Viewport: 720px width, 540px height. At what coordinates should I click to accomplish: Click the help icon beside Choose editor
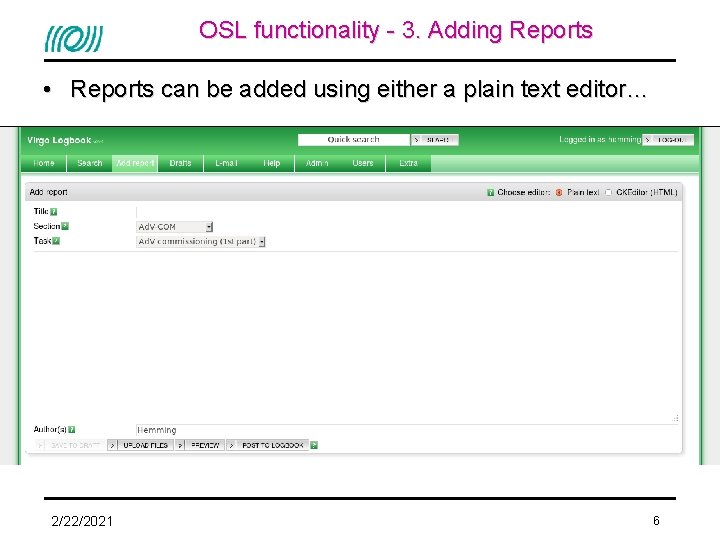(x=490, y=192)
